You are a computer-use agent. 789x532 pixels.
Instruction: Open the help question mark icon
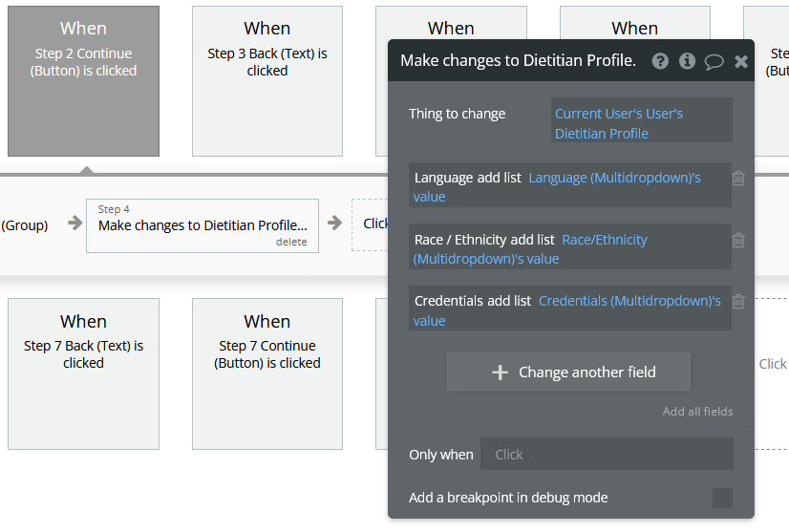point(660,61)
